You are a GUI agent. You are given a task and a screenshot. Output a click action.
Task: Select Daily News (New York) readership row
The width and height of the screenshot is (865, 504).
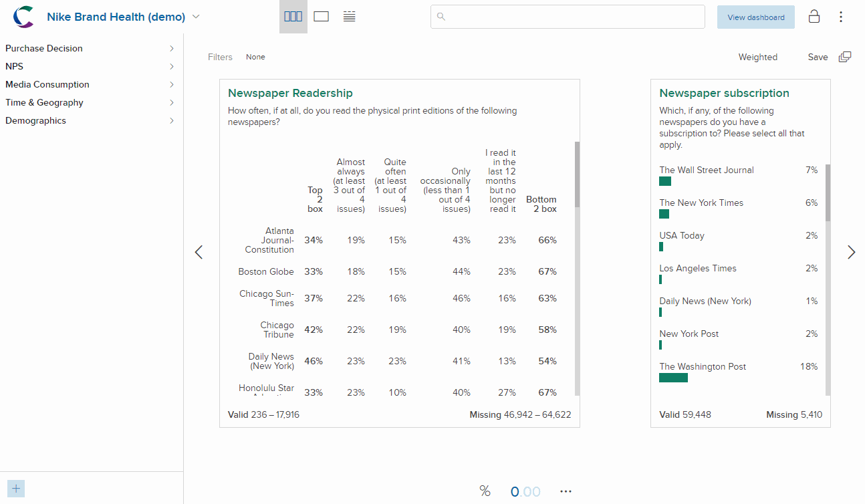pyautogui.click(x=271, y=361)
